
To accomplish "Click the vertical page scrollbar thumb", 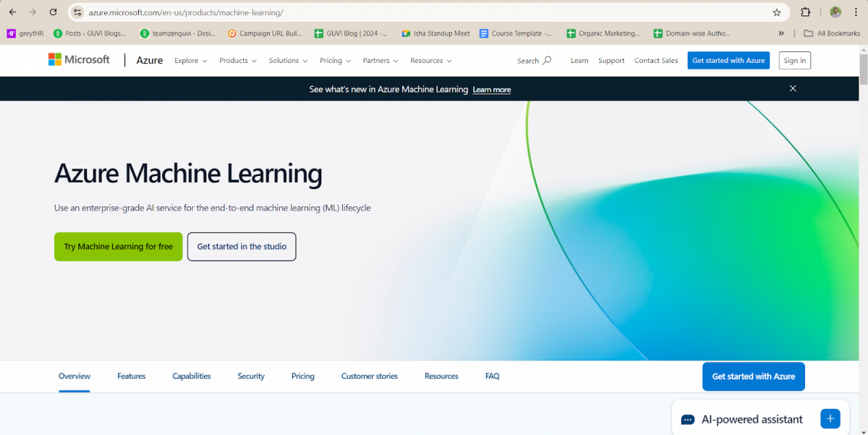I will pos(863,69).
